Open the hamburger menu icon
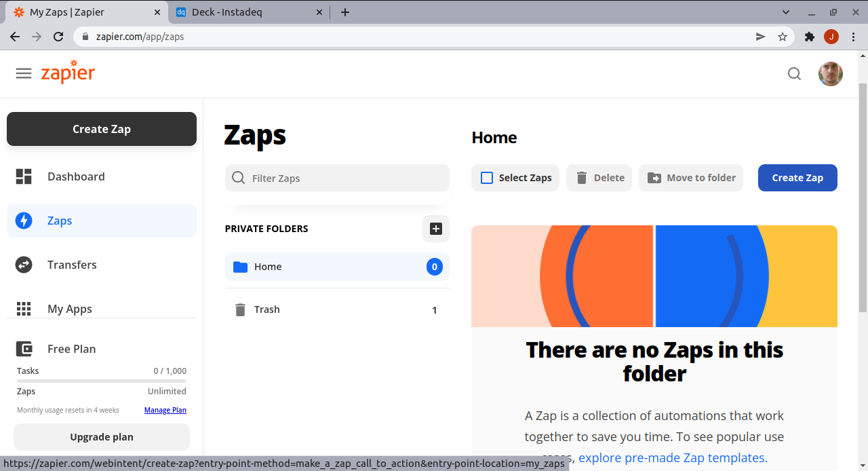Image resolution: width=868 pixels, height=471 pixels. tap(24, 73)
